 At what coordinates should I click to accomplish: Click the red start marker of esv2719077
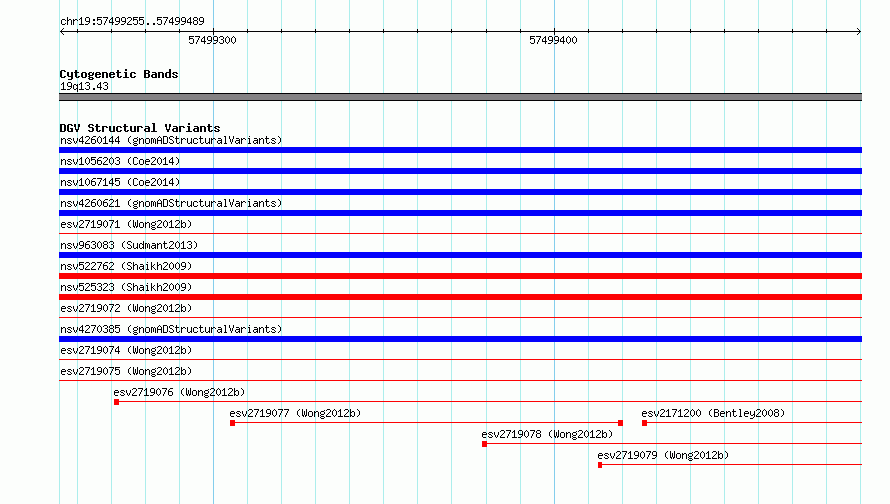(233, 423)
